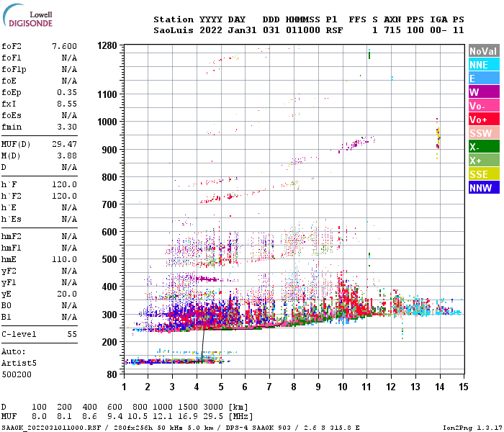The width and height of the screenshot is (504, 432).
Task: Click the foEs label
Action: point(12,115)
